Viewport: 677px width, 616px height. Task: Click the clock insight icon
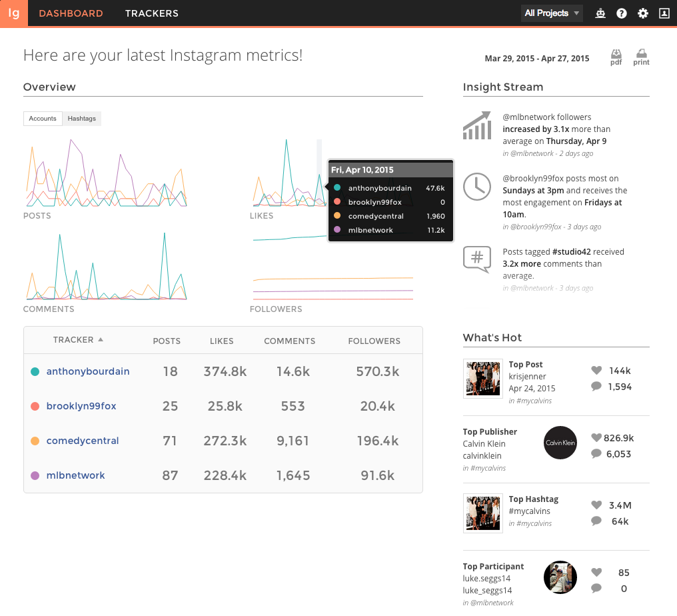pos(477,187)
